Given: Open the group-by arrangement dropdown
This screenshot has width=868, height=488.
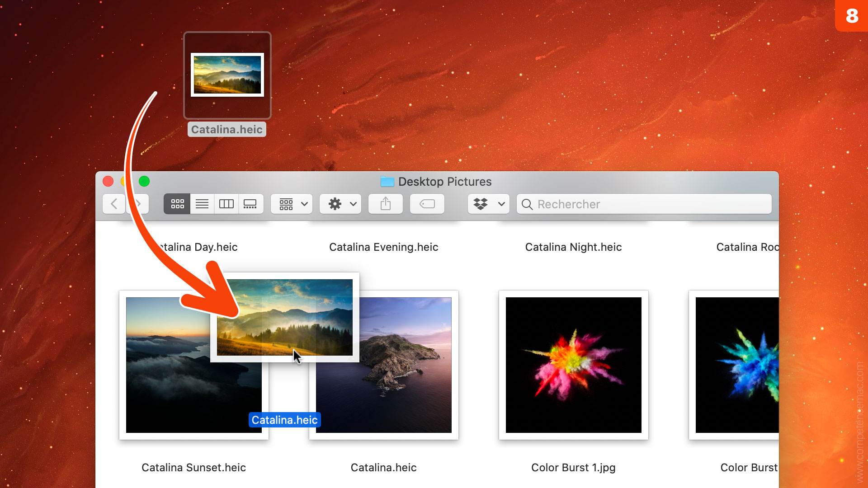Looking at the screenshot, I should click(x=292, y=204).
